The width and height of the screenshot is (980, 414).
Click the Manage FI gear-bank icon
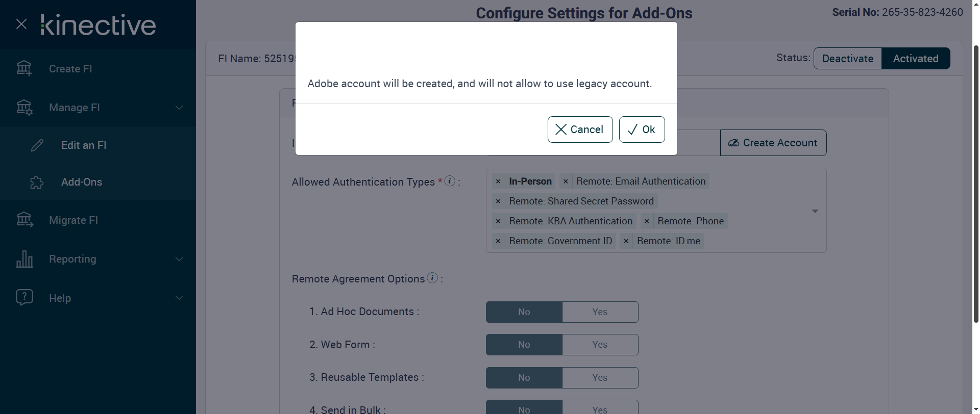pyautogui.click(x=24, y=108)
